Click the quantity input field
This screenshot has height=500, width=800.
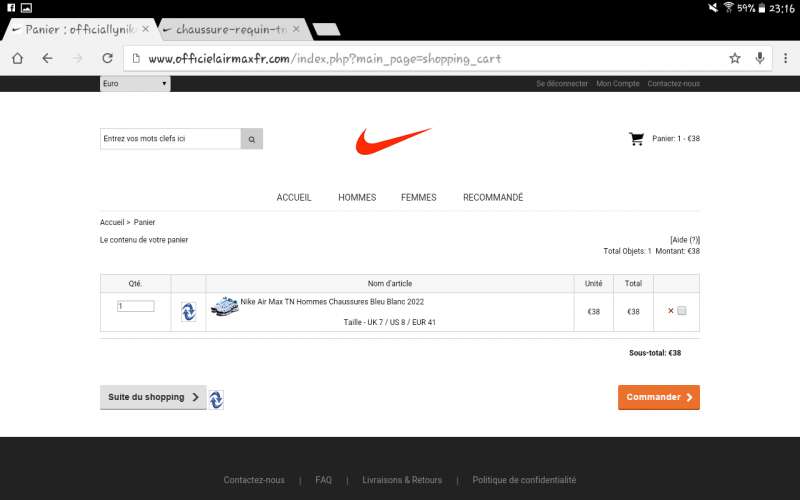pos(136,306)
